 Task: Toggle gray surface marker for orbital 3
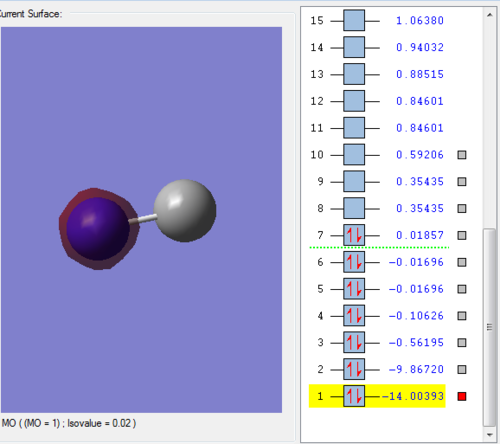point(462,343)
